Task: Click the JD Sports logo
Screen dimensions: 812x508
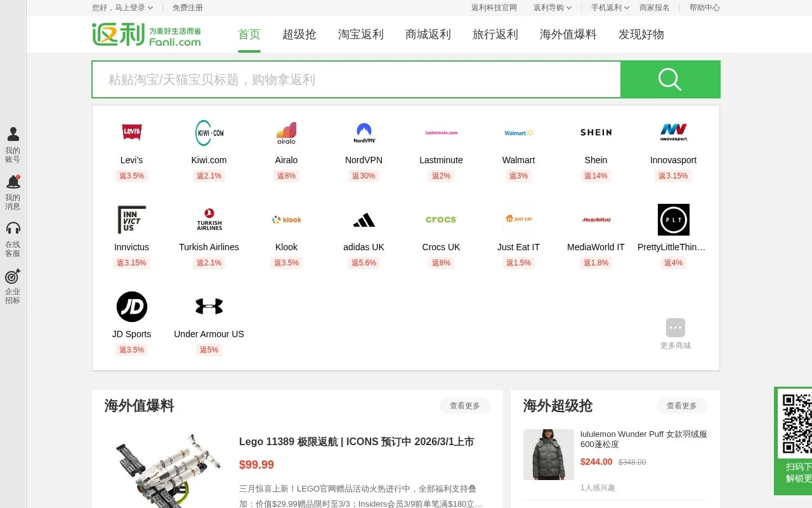Action: [x=131, y=307]
